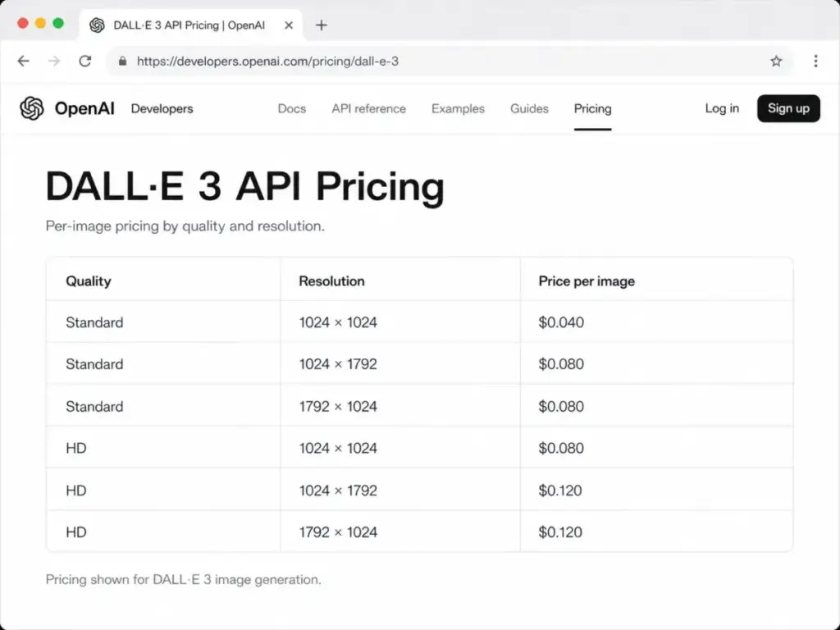Click $0.080 in the HD 1024 × 1024 row
This screenshot has height=630, width=840.
coord(561,449)
